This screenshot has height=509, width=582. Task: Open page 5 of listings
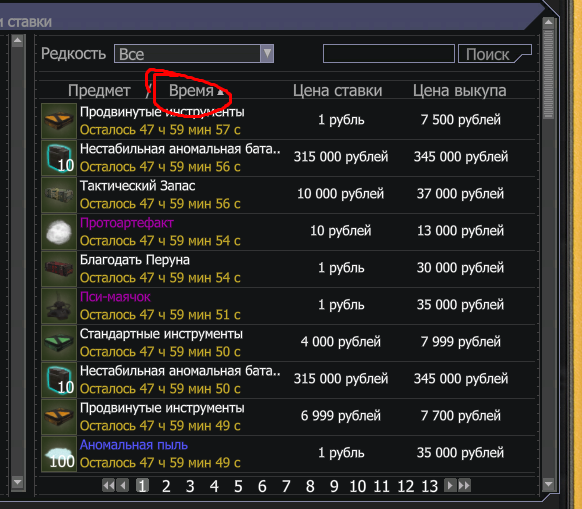pos(238,486)
